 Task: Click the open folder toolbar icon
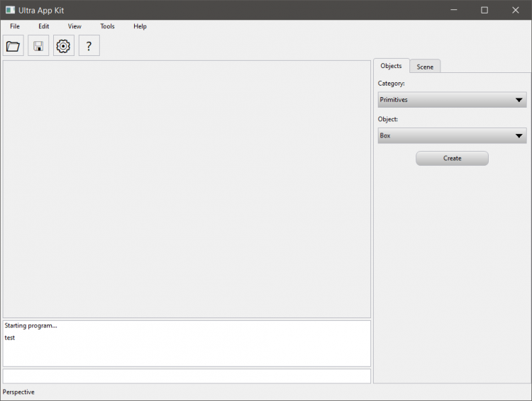(x=13, y=46)
